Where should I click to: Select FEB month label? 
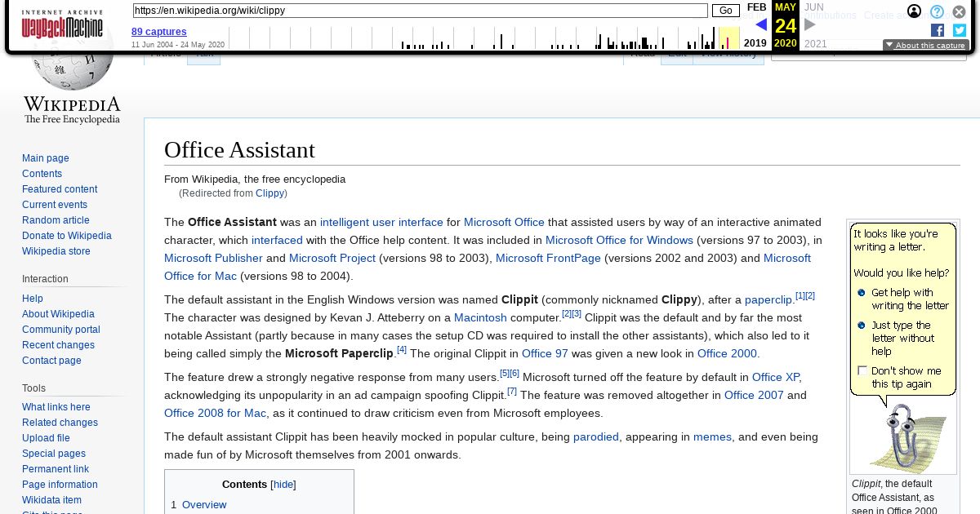757,7
